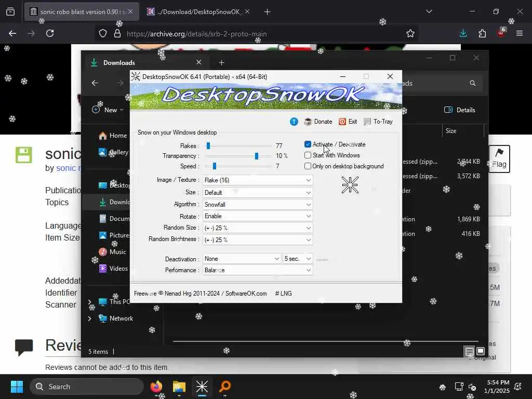Open the Algorithm dropdown showing Snowfall
The width and height of the screenshot is (532, 399).
258,204
